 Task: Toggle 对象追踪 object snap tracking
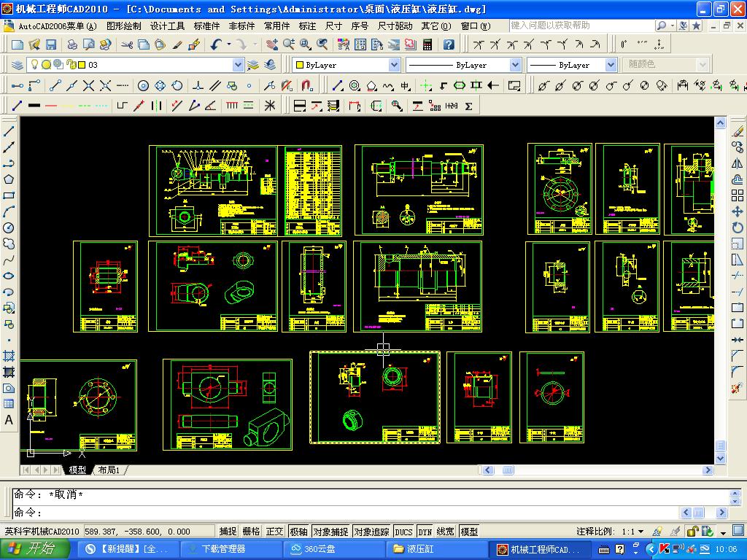coord(371,531)
